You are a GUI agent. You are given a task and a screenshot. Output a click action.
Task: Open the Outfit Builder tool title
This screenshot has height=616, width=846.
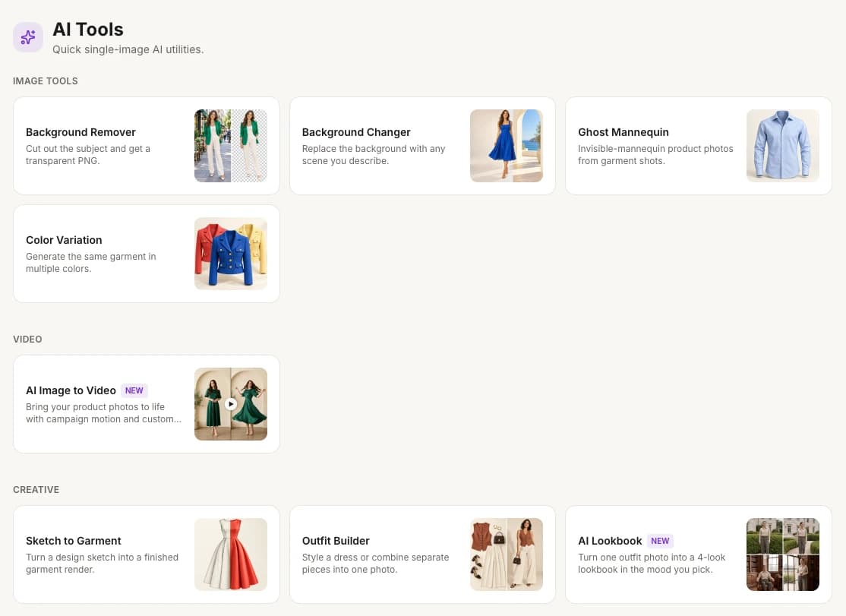(336, 541)
